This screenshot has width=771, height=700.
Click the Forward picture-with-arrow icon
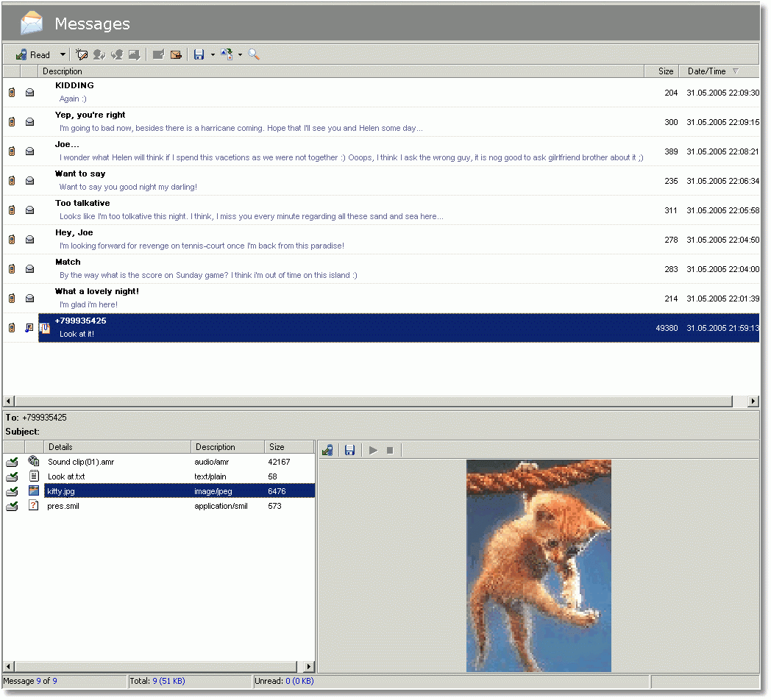134,54
